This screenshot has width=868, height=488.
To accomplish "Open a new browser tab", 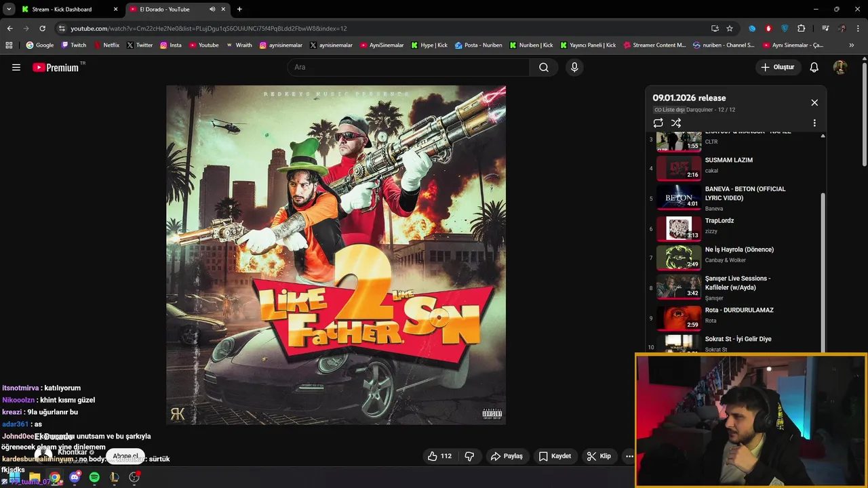I will point(239,9).
